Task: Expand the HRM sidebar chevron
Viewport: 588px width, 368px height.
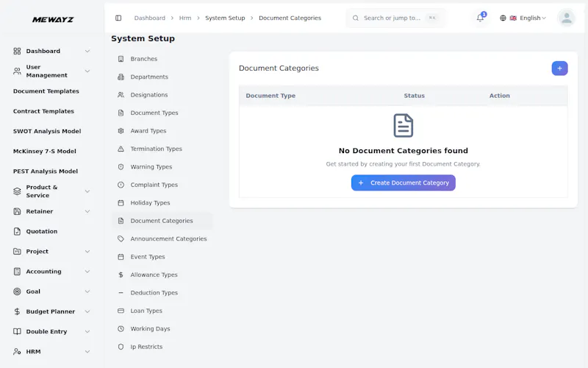Action: [87, 352]
